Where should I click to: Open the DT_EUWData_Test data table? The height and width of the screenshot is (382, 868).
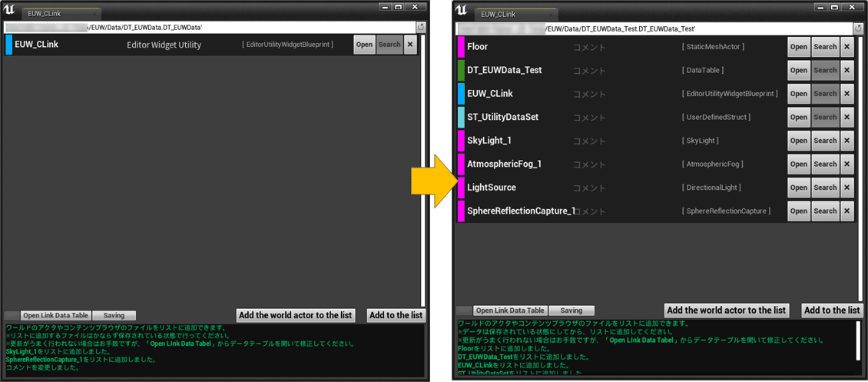coord(799,70)
